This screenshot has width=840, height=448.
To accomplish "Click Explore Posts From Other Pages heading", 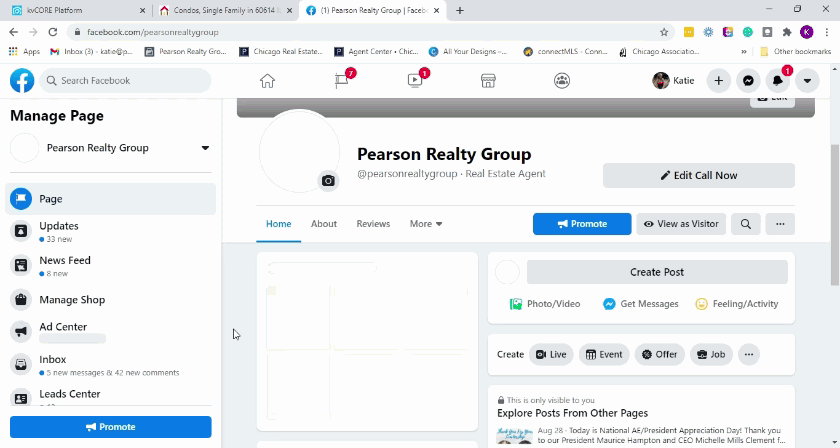I will (573, 413).
